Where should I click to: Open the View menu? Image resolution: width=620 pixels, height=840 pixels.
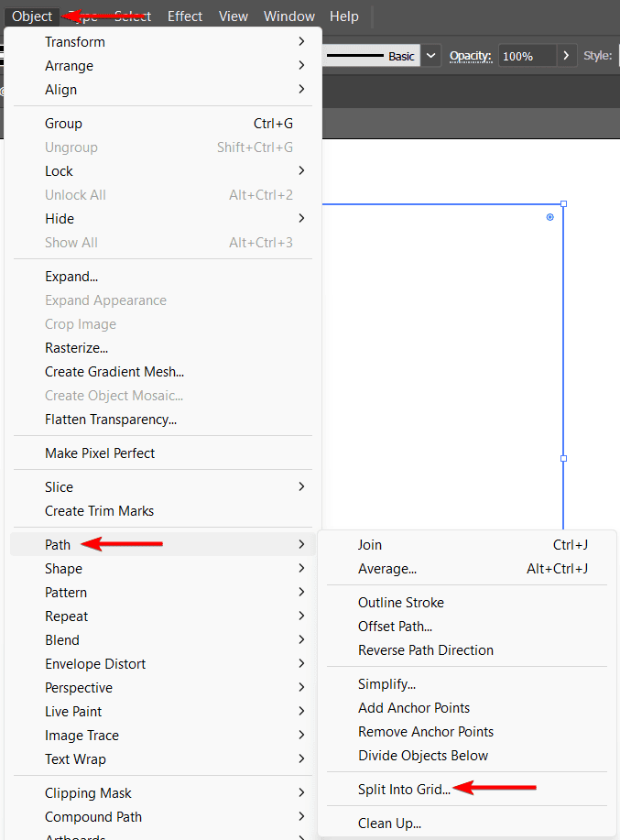pos(233,16)
